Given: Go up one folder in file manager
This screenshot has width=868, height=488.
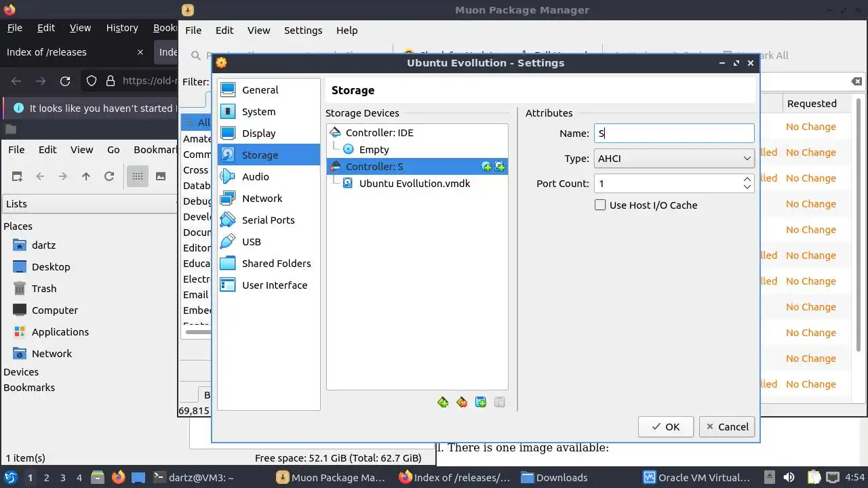Looking at the screenshot, I should pyautogui.click(x=85, y=176).
